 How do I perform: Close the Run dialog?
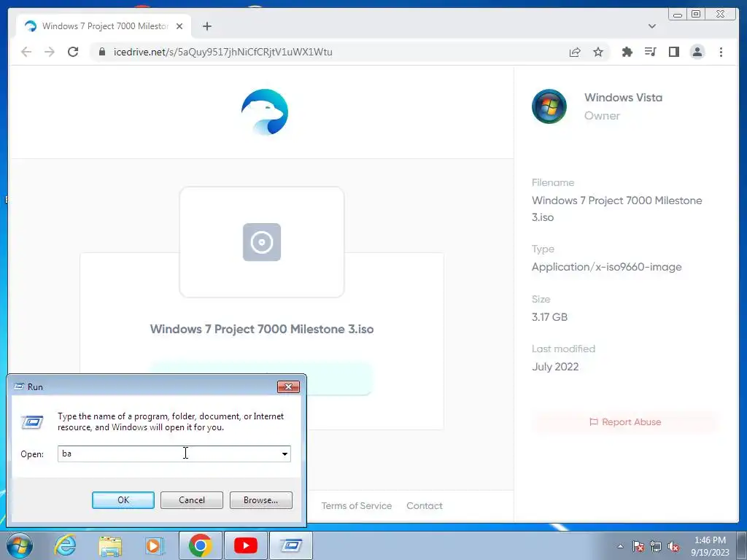(x=288, y=386)
